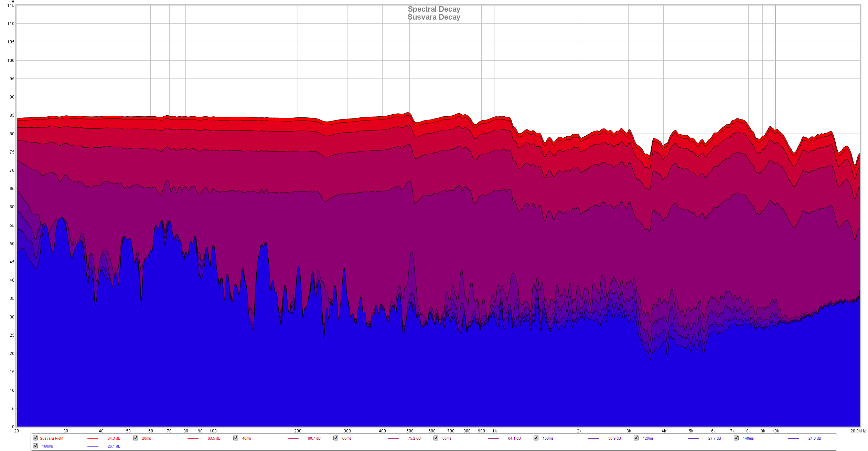Select the Susvara Right legend label

click(52, 438)
